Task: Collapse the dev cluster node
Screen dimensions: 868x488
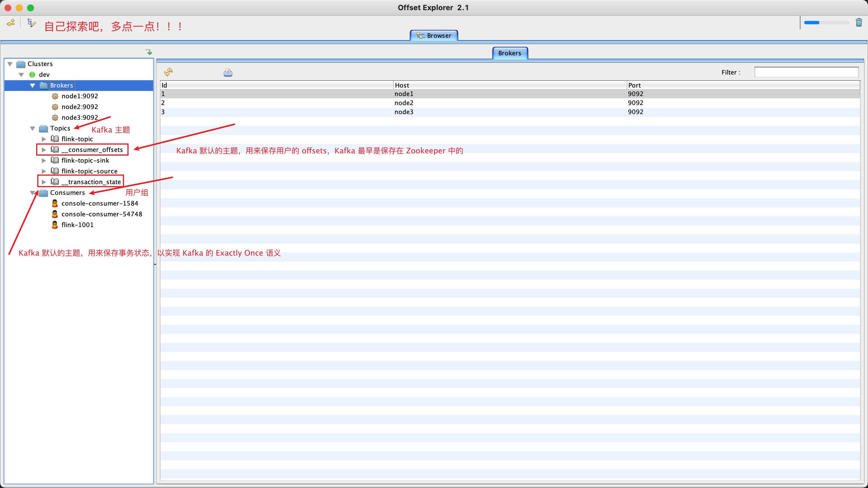Action: (21, 75)
